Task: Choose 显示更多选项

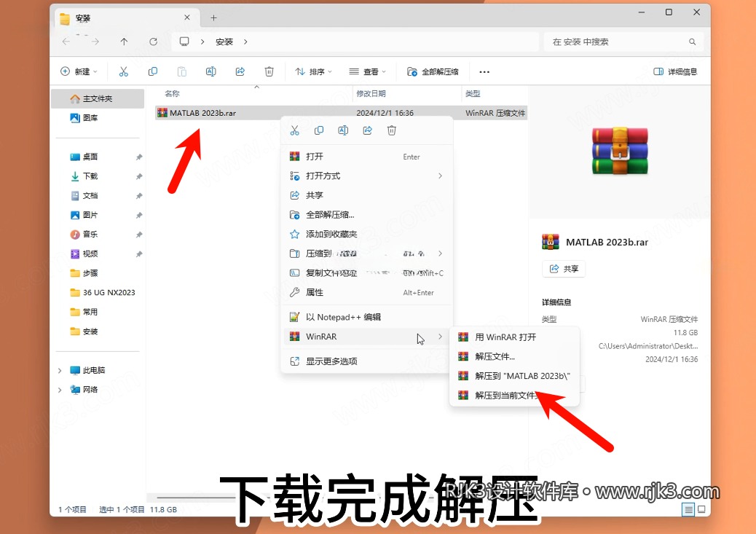Action: (366, 361)
